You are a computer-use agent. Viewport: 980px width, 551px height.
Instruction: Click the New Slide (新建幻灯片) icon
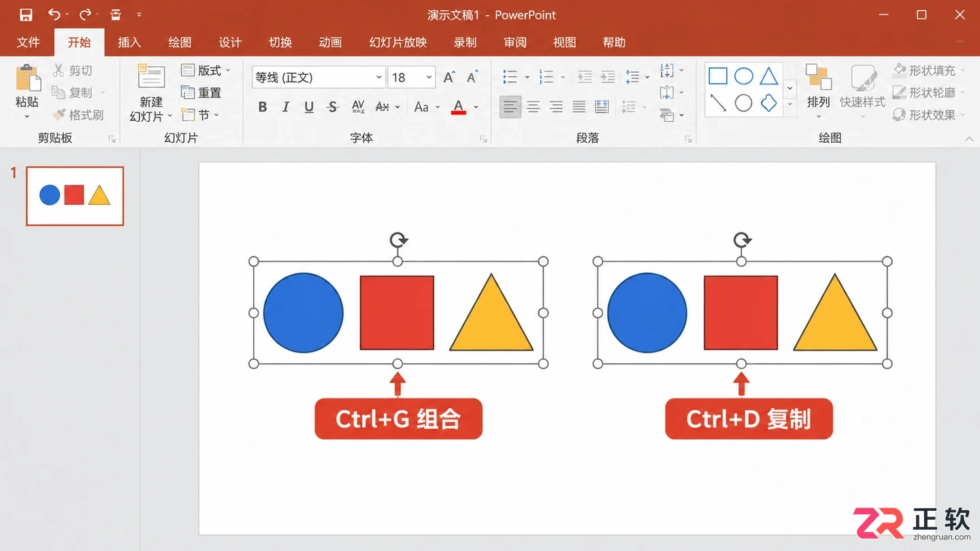click(x=151, y=76)
